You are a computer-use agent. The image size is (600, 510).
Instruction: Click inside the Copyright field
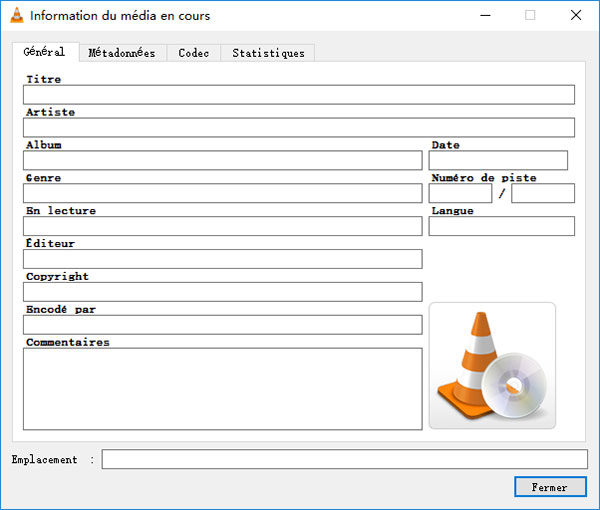tap(222, 292)
